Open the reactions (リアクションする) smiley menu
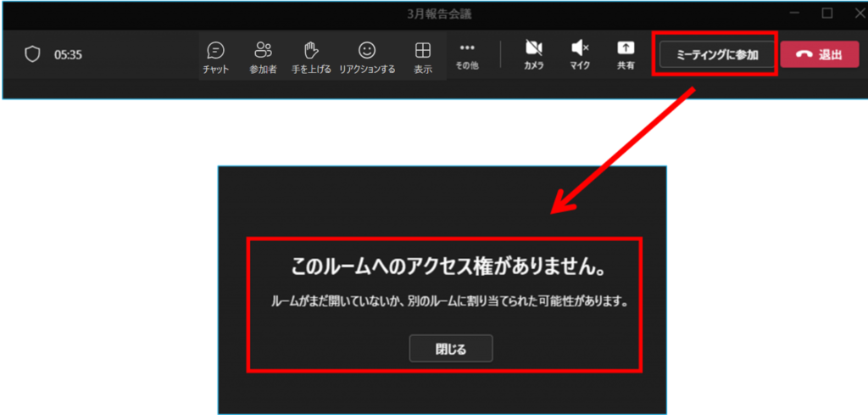This screenshot has height=415, width=868. pos(366,56)
